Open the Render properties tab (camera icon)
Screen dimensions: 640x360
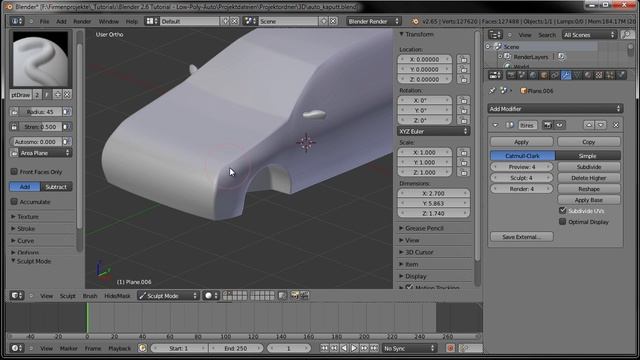coord(511,75)
